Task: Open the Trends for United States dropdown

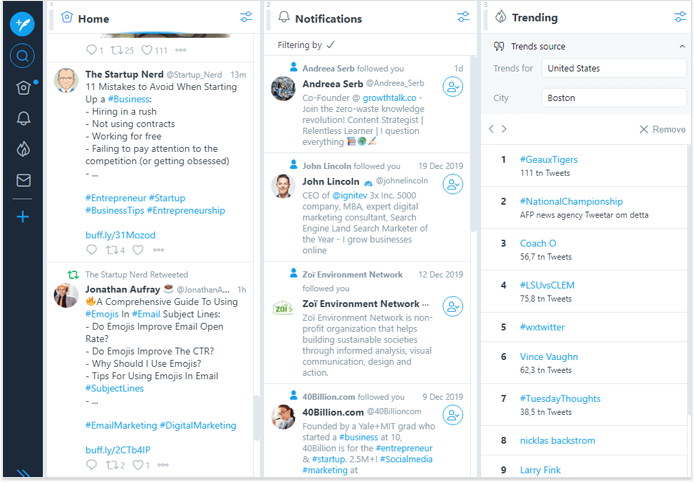Action: pyautogui.click(x=614, y=68)
